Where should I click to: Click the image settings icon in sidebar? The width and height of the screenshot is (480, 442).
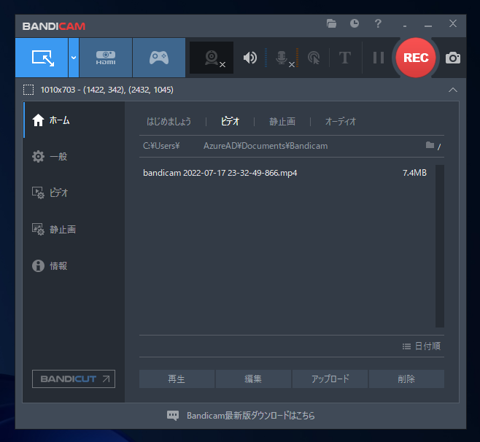pos(38,229)
